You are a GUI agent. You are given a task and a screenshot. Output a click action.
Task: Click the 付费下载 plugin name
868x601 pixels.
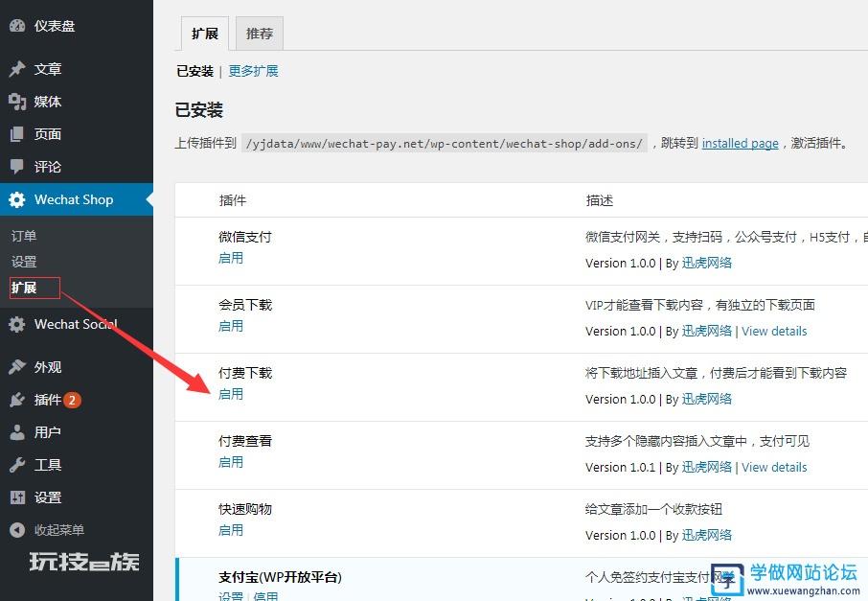click(245, 373)
